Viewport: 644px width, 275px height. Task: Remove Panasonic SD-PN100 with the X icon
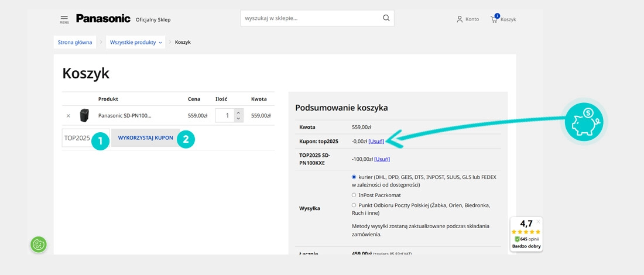68,116
